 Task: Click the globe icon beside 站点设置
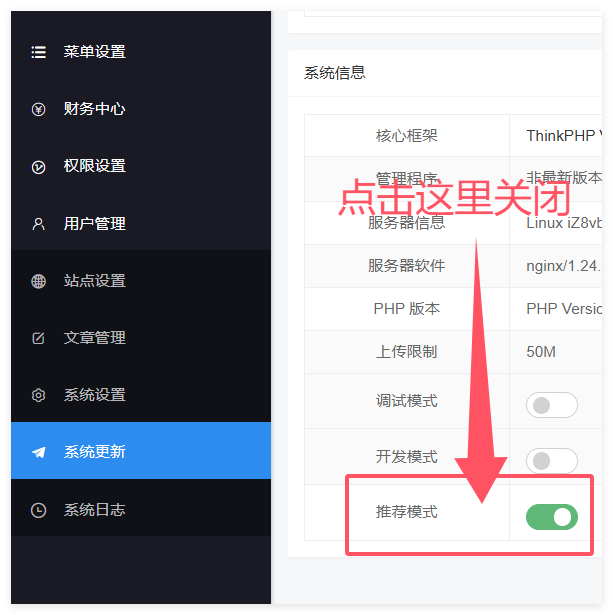38,281
